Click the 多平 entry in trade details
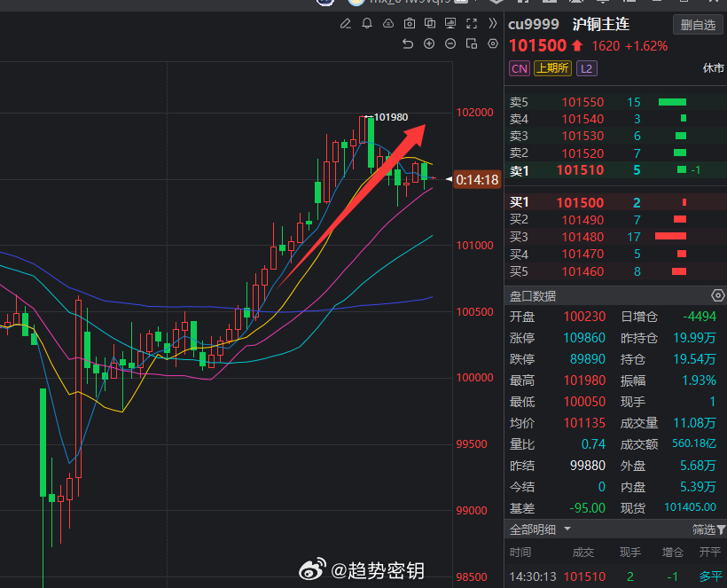The width and height of the screenshot is (727, 588). (x=710, y=576)
